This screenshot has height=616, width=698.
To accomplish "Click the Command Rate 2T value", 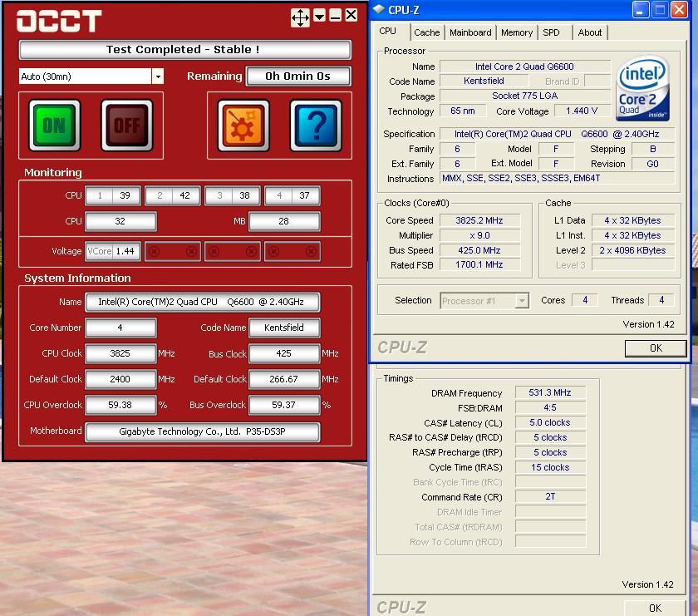I will pos(550,496).
